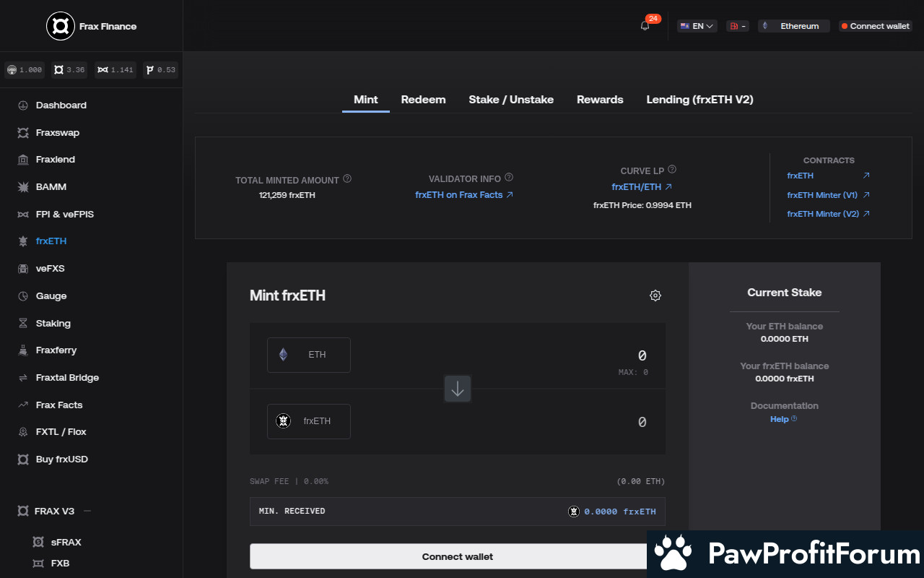Open frxETH on Frax Facts link
The width and height of the screenshot is (924, 578).
(x=464, y=195)
